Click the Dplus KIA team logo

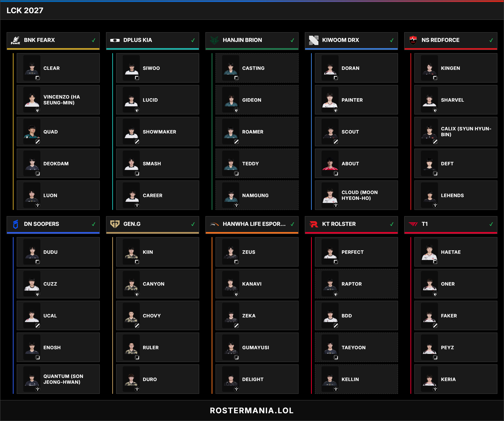pos(115,40)
